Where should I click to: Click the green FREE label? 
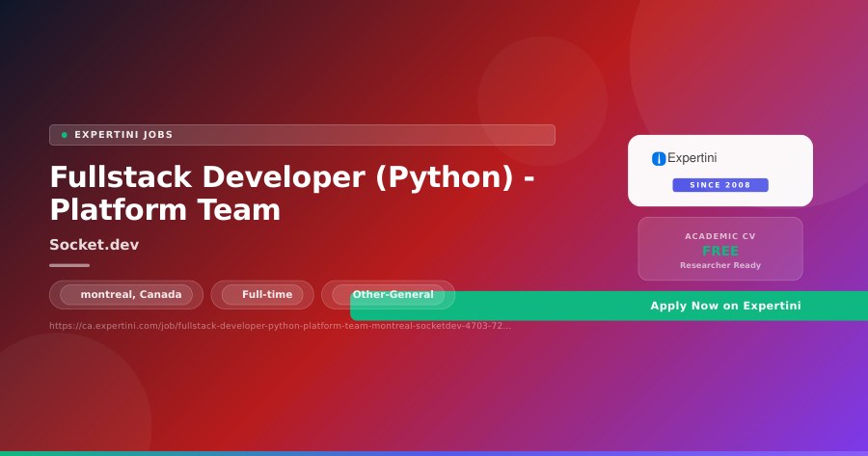[x=720, y=251]
